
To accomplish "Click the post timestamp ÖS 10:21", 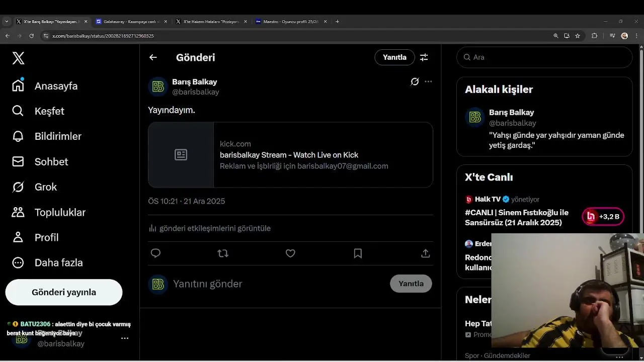I will (186, 201).
